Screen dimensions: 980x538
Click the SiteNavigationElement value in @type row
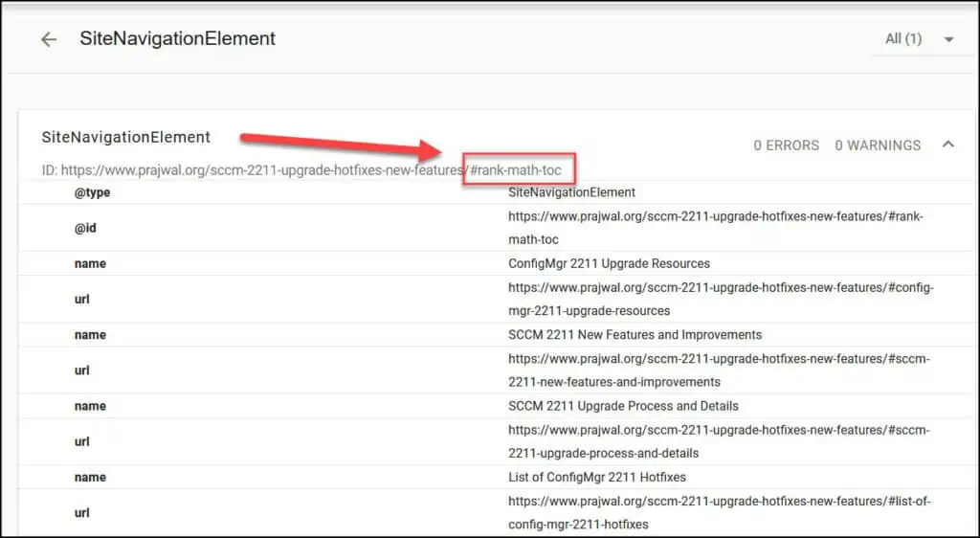click(x=571, y=192)
